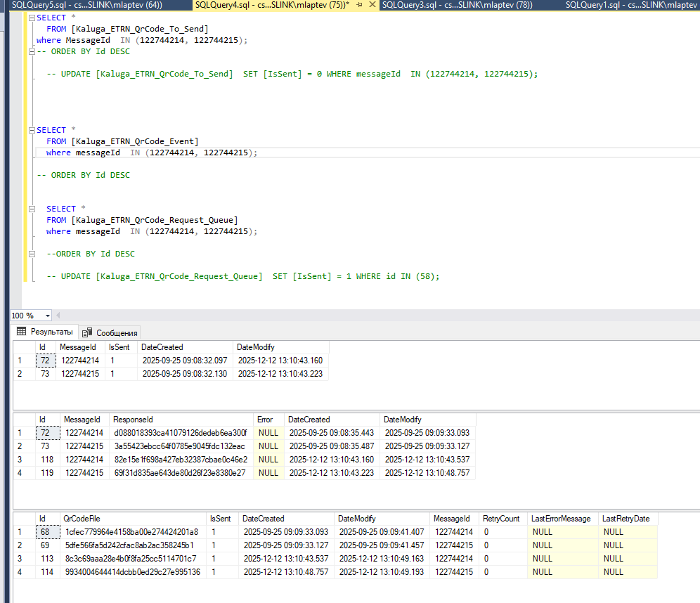Collapse the first SELECT statement block
The image size is (700, 603).
coord(32,18)
